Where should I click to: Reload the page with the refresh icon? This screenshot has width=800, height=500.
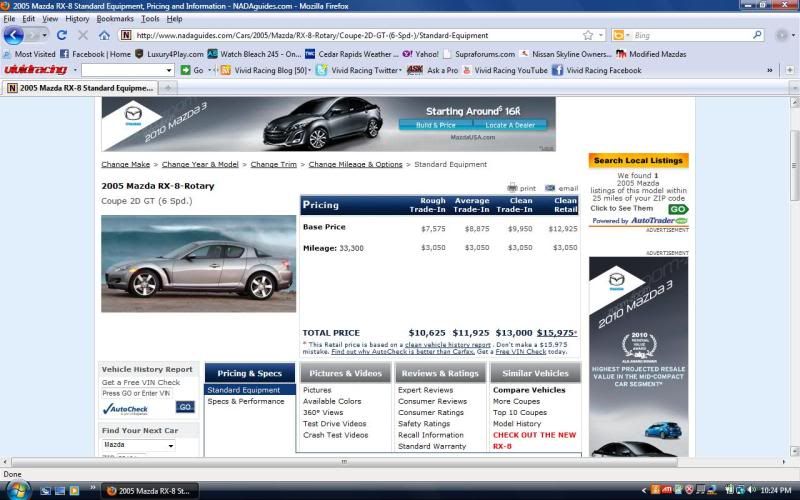click(x=62, y=35)
